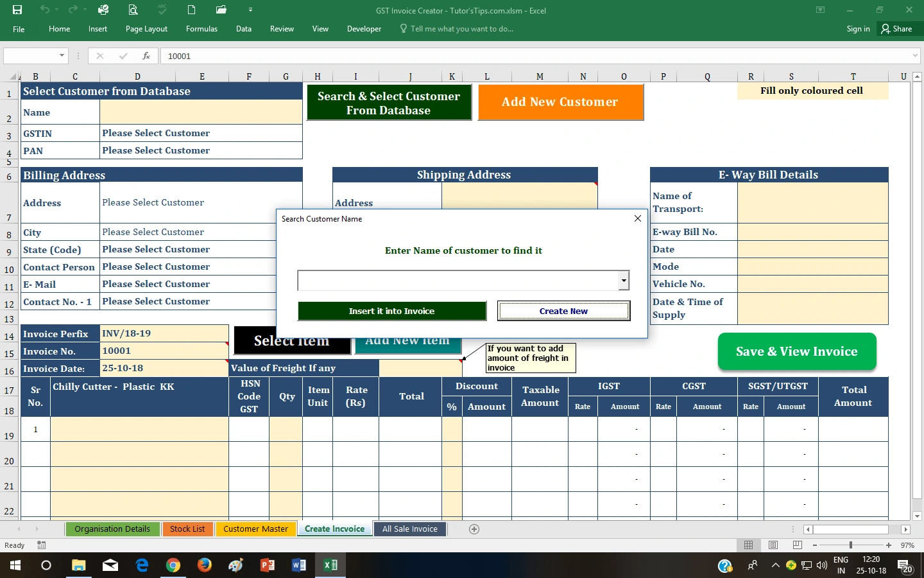
Task: Open the Name Box dropdown arrow
Action: 62,56
